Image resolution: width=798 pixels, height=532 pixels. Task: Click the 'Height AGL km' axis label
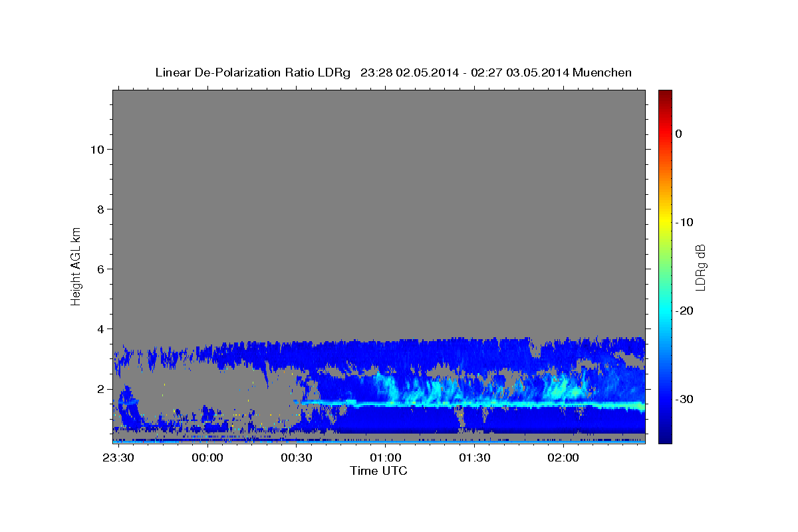(x=76, y=265)
